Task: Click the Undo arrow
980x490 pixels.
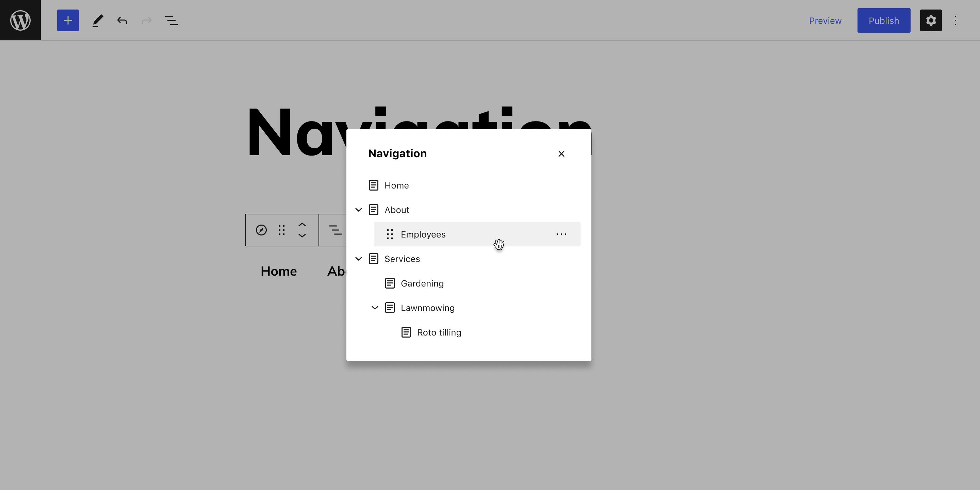Action: pos(122,20)
